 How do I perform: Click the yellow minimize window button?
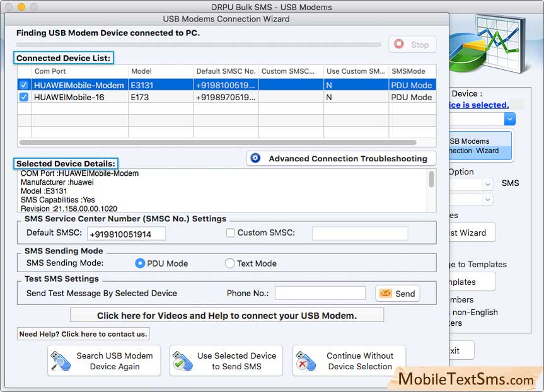point(21,6)
